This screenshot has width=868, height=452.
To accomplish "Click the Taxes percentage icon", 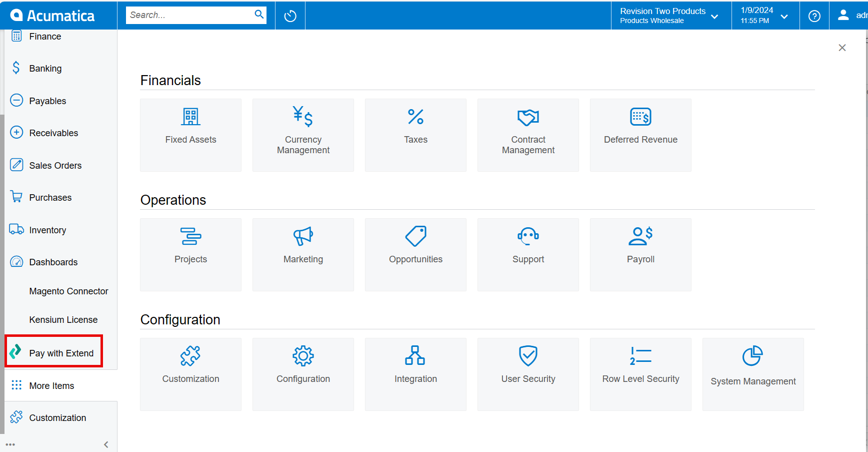I will pyautogui.click(x=415, y=117).
